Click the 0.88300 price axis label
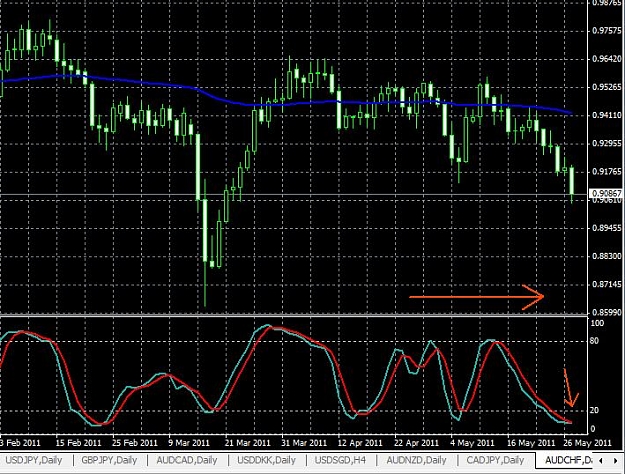The image size is (625, 474). pyautogui.click(x=606, y=256)
